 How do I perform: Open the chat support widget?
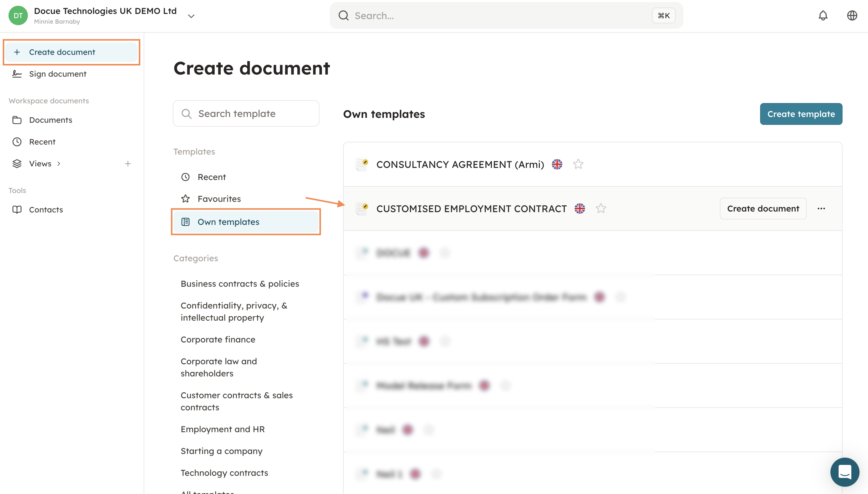(844, 472)
